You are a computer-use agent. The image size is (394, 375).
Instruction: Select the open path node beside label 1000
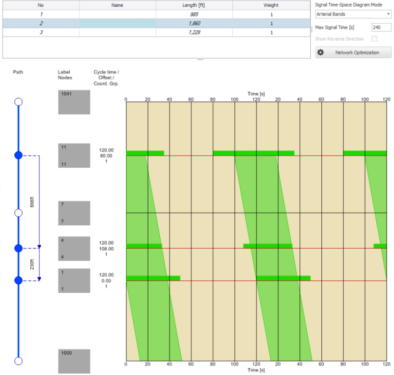18,361
